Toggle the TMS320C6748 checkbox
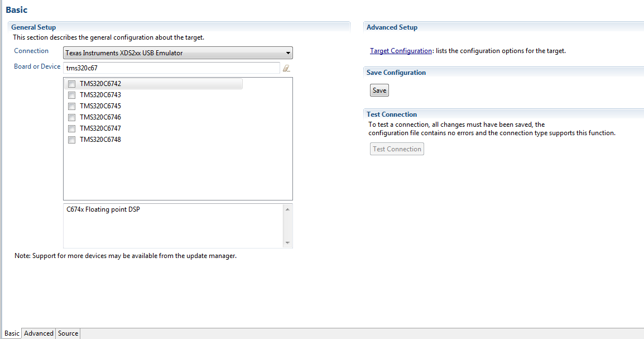The width and height of the screenshot is (644, 339). [72, 140]
